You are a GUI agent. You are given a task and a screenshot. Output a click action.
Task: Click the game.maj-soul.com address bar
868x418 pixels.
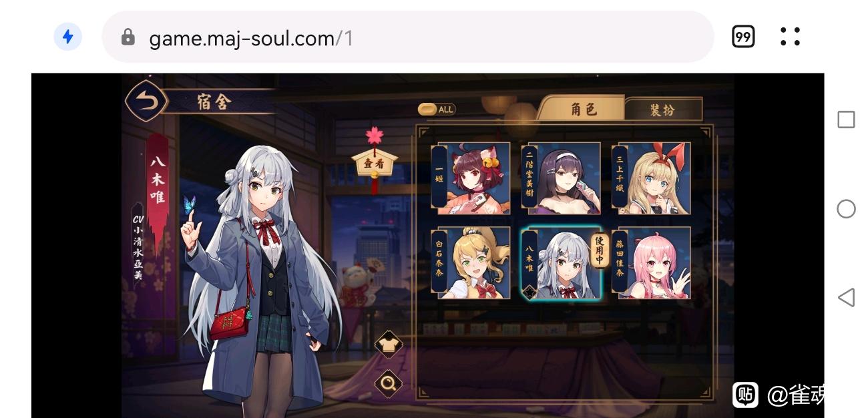pyautogui.click(x=407, y=37)
